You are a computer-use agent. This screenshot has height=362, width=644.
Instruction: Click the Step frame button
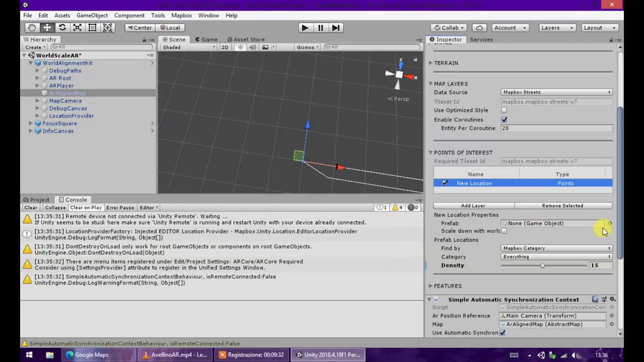click(336, 28)
